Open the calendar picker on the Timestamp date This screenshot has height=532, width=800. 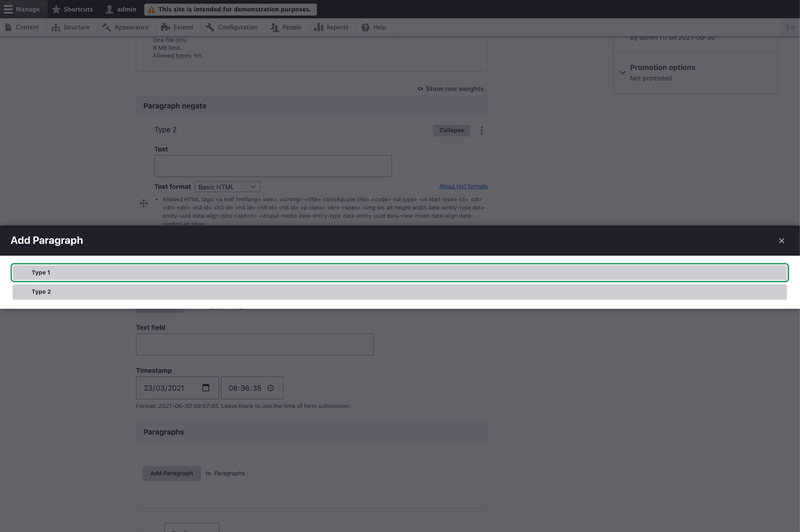coord(205,388)
